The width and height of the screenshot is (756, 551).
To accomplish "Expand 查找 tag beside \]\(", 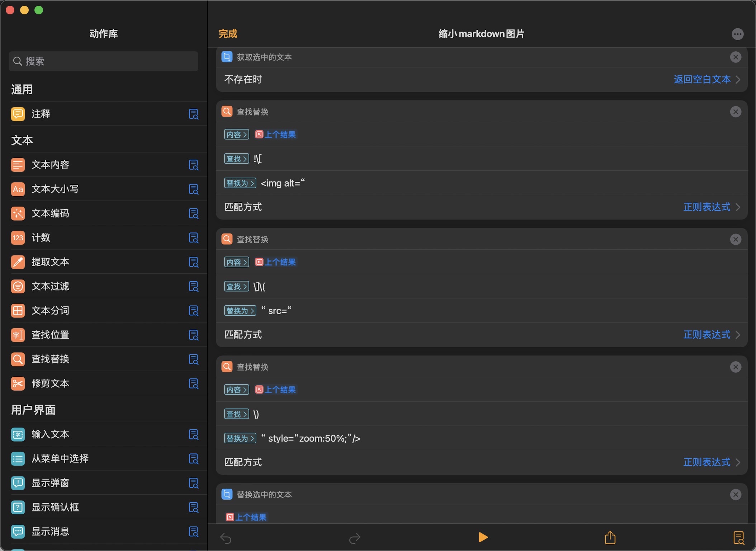I will click(x=237, y=287).
